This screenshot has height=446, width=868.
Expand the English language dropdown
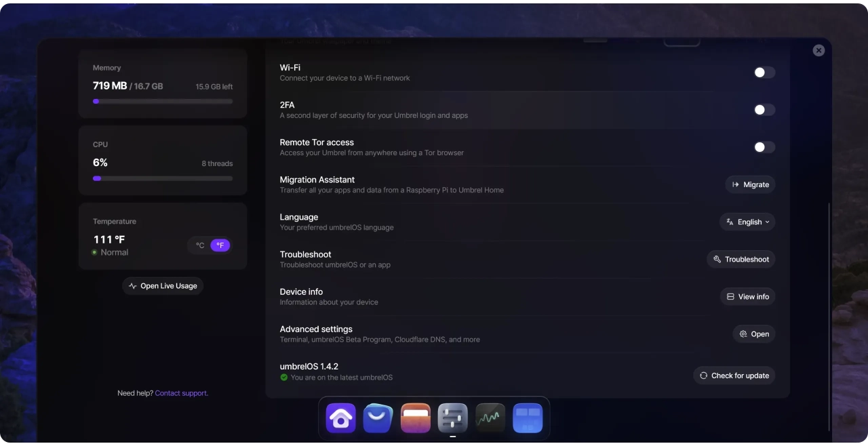(x=747, y=222)
